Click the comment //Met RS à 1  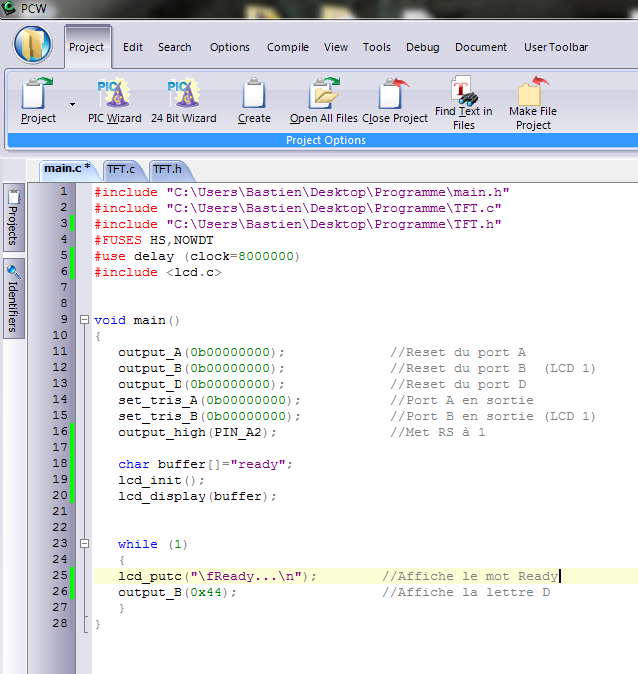438,432
